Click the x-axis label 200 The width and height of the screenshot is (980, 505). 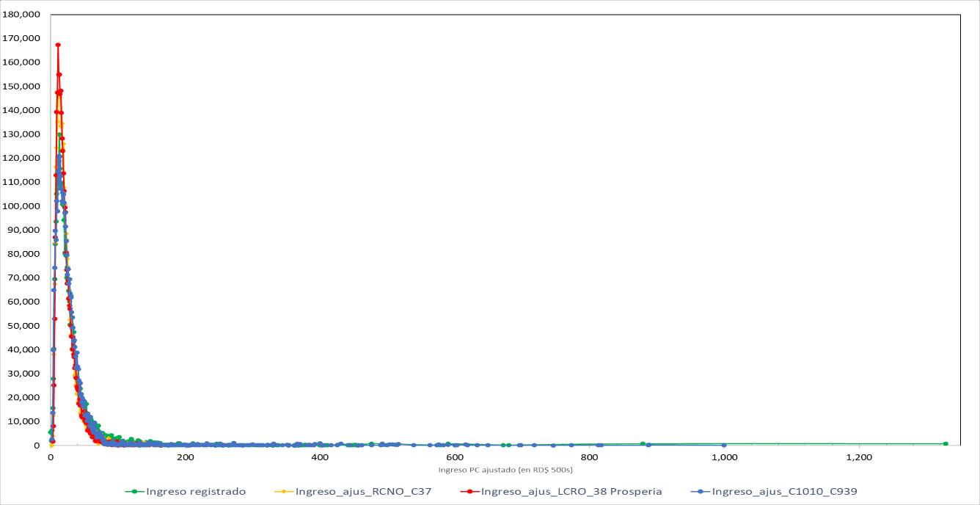(x=186, y=457)
